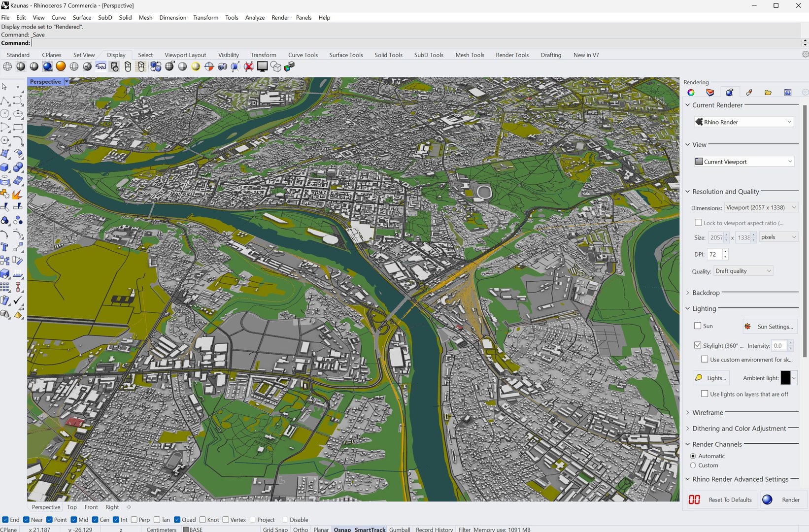Click the Ambient light black color swatch
The width and height of the screenshot is (809, 532).
pyautogui.click(x=785, y=378)
